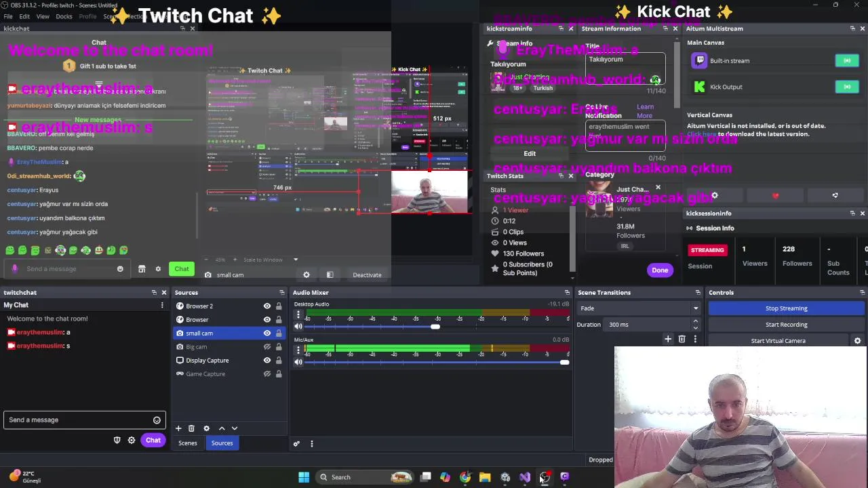Toggle the Kick Output stream

click(x=847, y=87)
